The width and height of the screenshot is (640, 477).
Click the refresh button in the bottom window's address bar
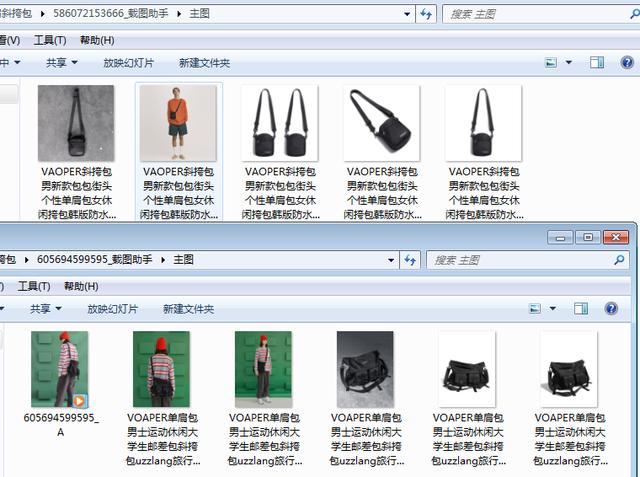point(410,260)
